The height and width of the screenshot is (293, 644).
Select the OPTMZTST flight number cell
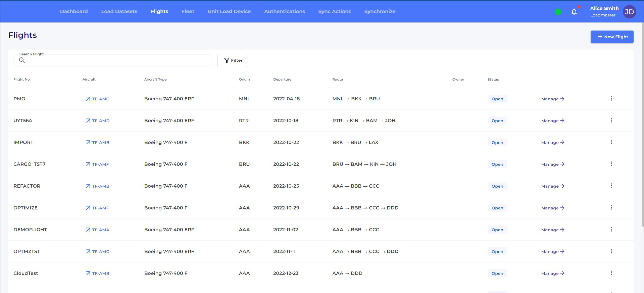point(27,251)
